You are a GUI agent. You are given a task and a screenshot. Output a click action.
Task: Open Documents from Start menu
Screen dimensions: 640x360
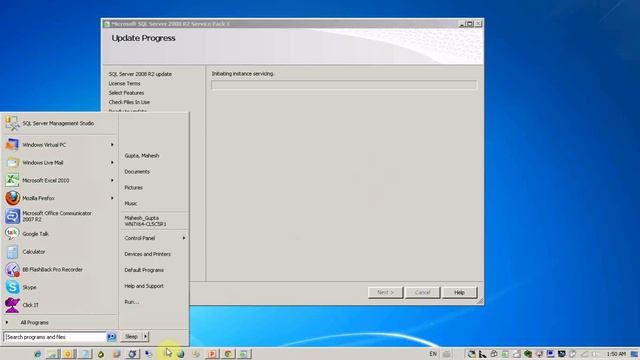[137, 171]
